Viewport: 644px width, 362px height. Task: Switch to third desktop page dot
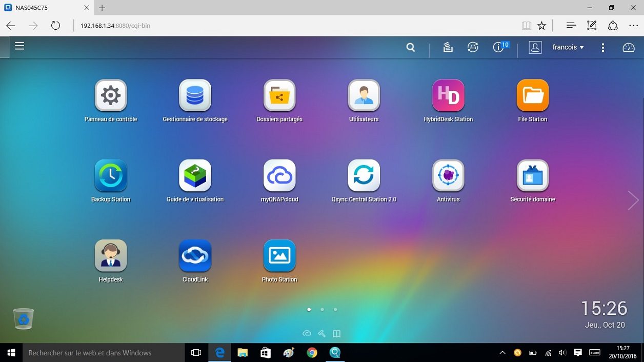pyautogui.click(x=335, y=310)
